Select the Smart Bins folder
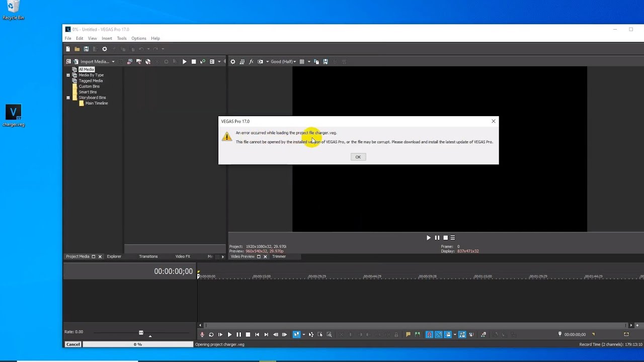 point(88,92)
